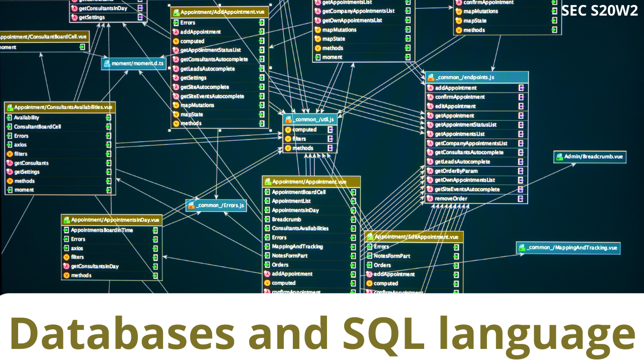Click moment row in ConsultantsAvailabilities.vue
This screenshot has height=362, width=644.
tap(60, 190)
